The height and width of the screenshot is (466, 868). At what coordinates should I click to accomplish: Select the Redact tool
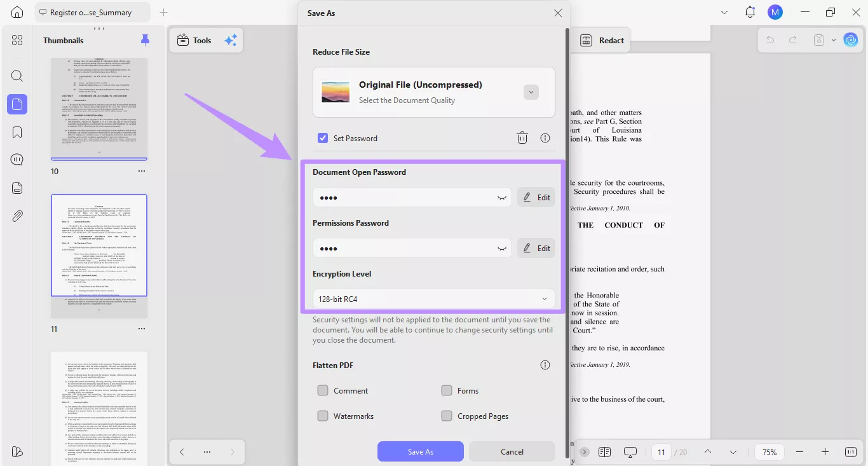602,40
